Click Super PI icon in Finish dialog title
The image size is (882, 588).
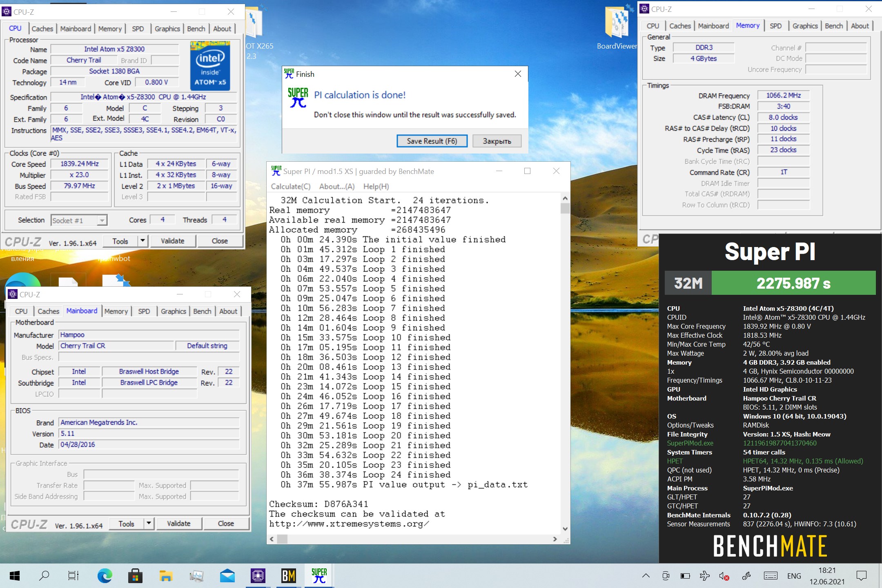pyautogui.click(x=289, y=73)
